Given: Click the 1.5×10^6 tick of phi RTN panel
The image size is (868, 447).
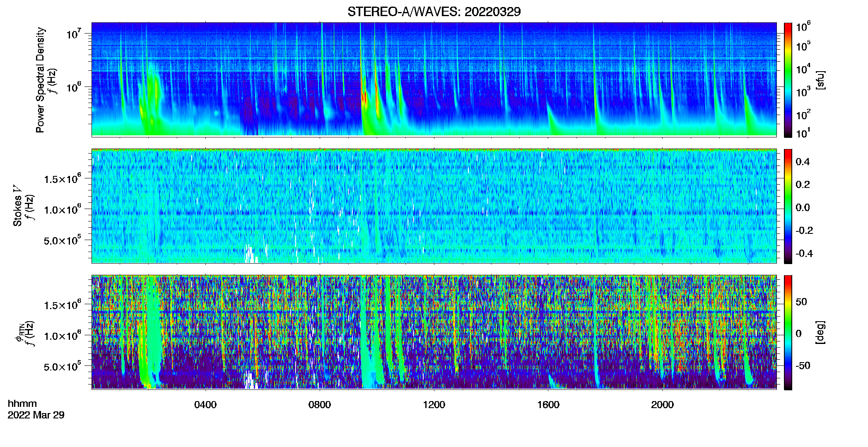Looking at the screenshot, I should click(63, 305).
